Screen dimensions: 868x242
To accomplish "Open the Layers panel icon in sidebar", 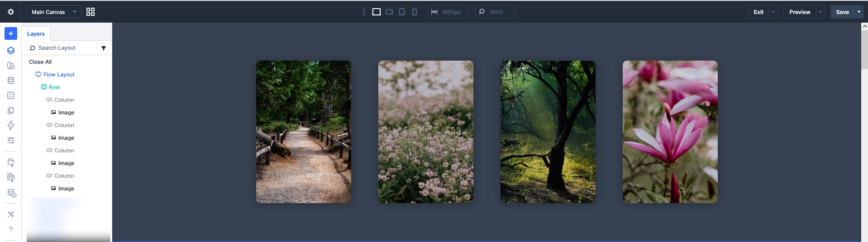I will click(x=11, y=51).
